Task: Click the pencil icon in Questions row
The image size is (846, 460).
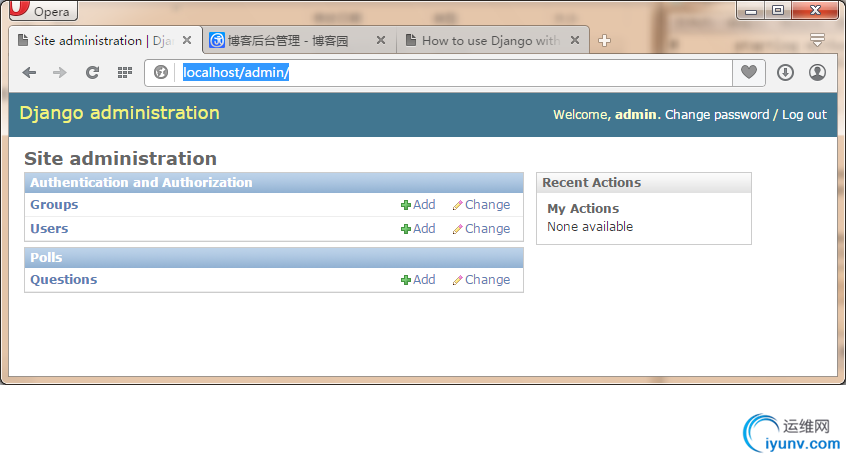Action: 458,280
